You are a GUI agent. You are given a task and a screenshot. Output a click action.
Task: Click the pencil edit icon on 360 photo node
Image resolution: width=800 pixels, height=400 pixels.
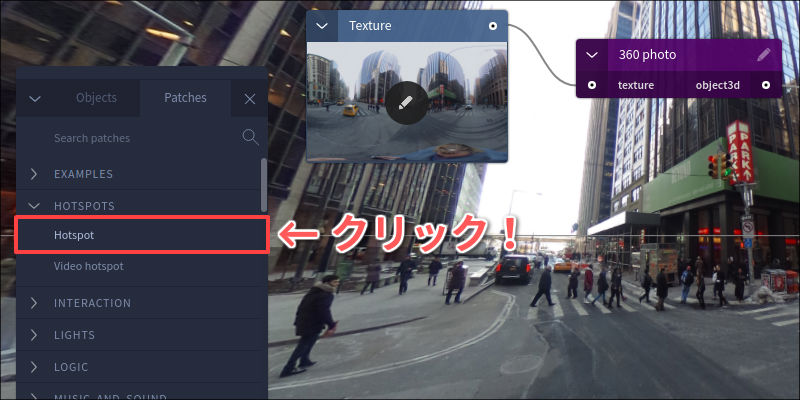point(764,55)
